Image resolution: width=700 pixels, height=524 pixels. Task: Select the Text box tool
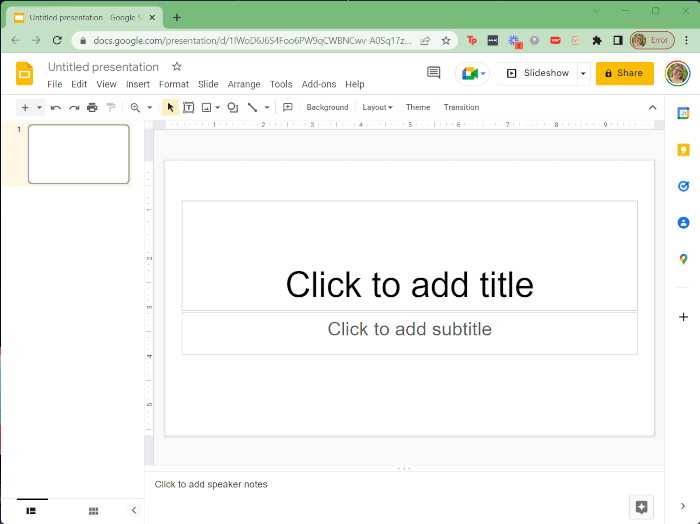point(189,108)
